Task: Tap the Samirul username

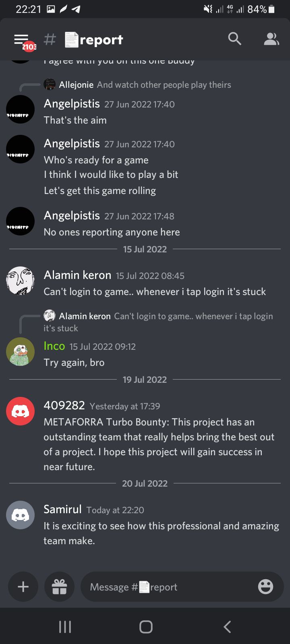Action: point(63,509)
